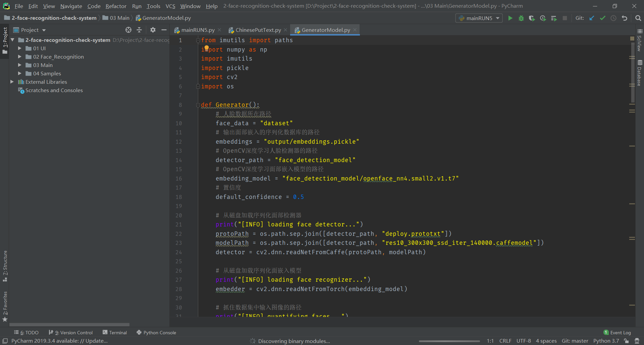Expand the 03 Main folder
This screenshot has width=644, height=345.
[x=20, y=65]
